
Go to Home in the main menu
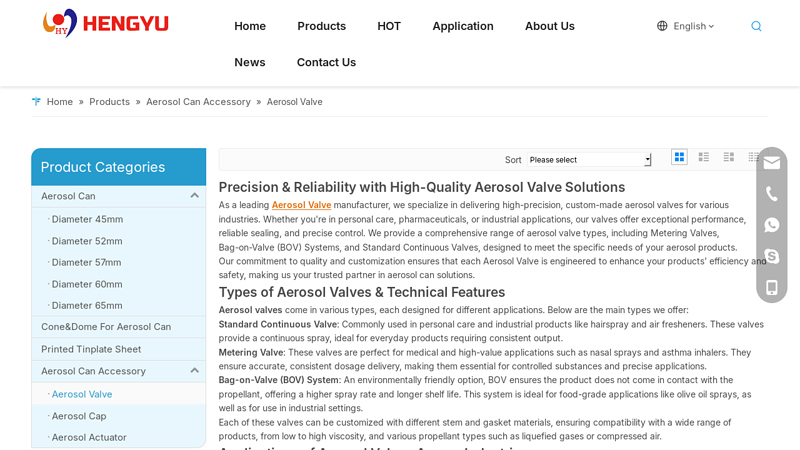click(x=250, y=26)
